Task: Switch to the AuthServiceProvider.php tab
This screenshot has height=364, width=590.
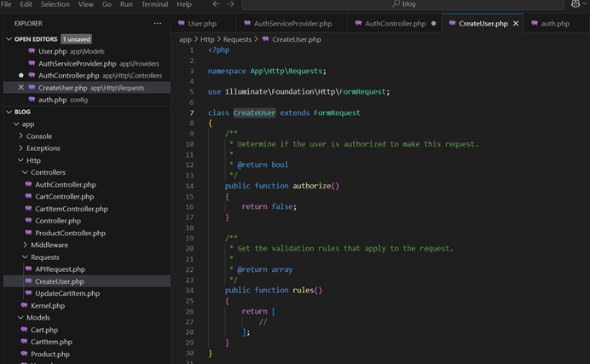Action: [x=292, y=24]
